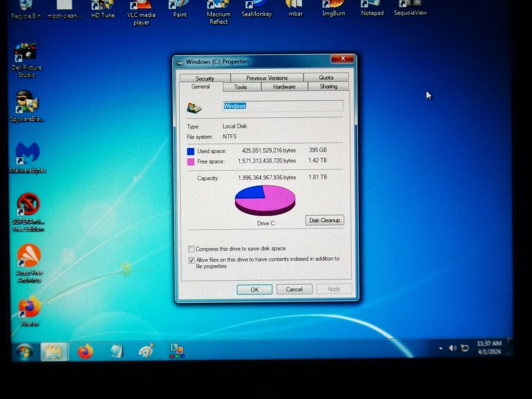Viewport: 532px width, 399px height.
Task: Click the drive label Windows field
Action: (x=283, y=106)
